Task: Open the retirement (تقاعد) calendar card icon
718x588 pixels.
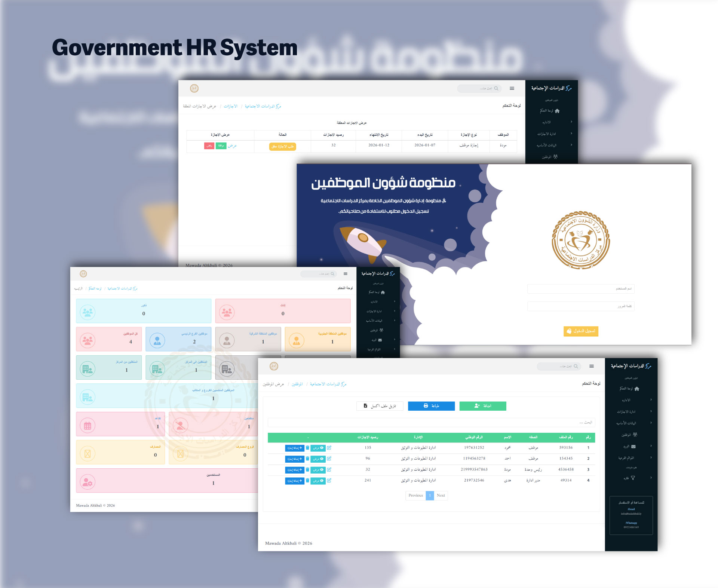Action: tap(88, 425)
